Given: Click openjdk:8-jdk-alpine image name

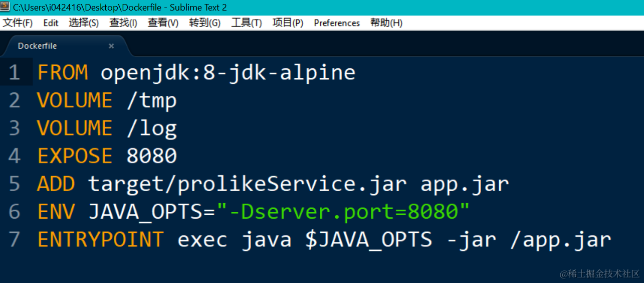Looking at the screenshot, I should [x=228, y=73].
